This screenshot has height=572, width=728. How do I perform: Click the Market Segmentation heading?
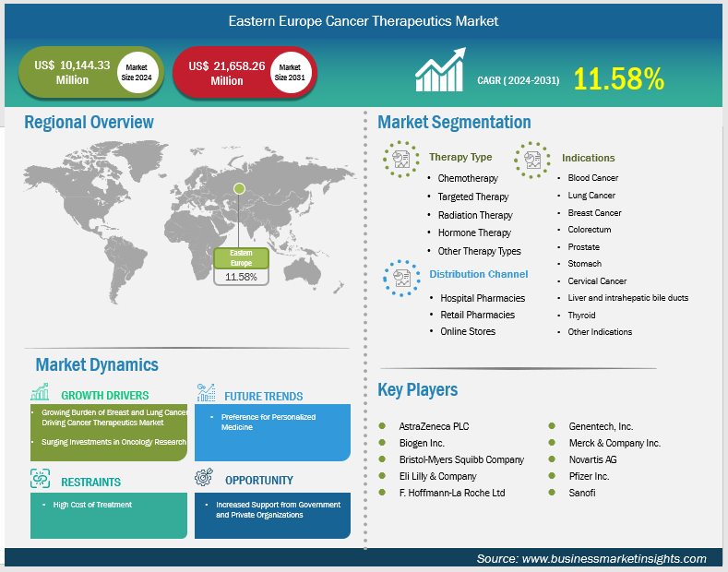pos(454,122)
